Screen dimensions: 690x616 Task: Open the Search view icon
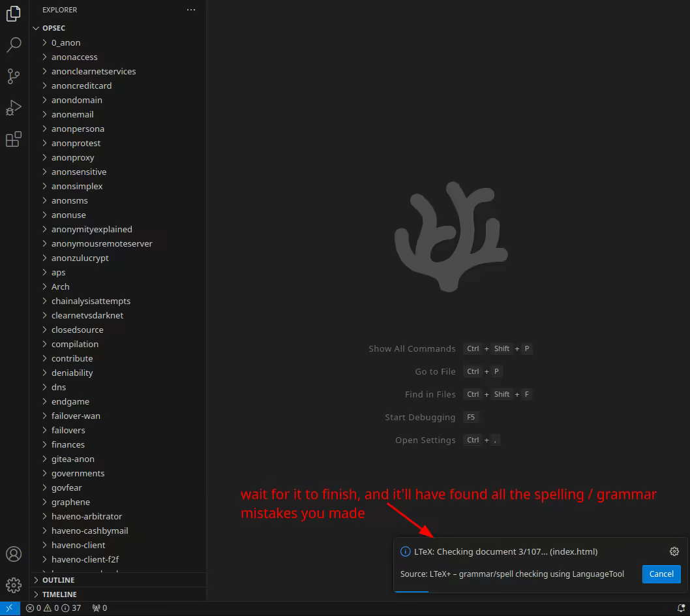click(x=13, y=45)
